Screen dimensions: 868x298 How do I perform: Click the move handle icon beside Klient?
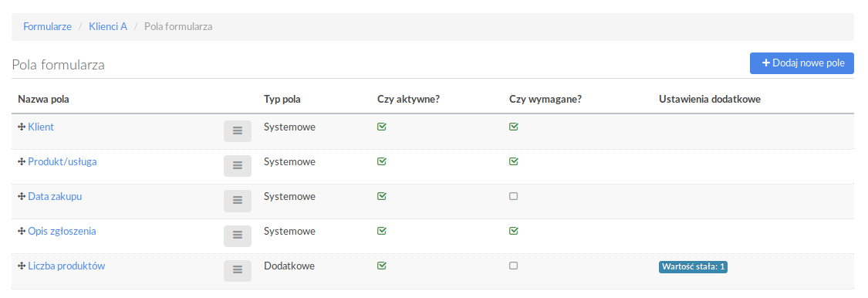tap(22, 127)
